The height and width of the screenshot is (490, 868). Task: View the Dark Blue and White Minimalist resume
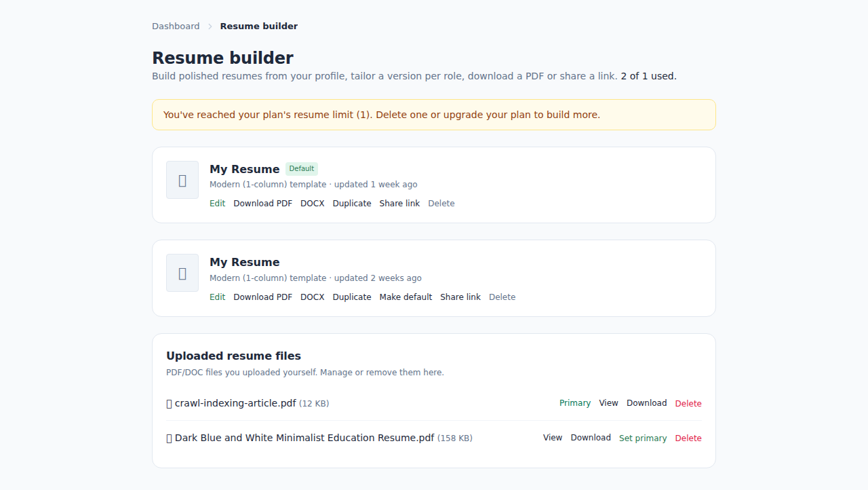click(x=553, y=438)
